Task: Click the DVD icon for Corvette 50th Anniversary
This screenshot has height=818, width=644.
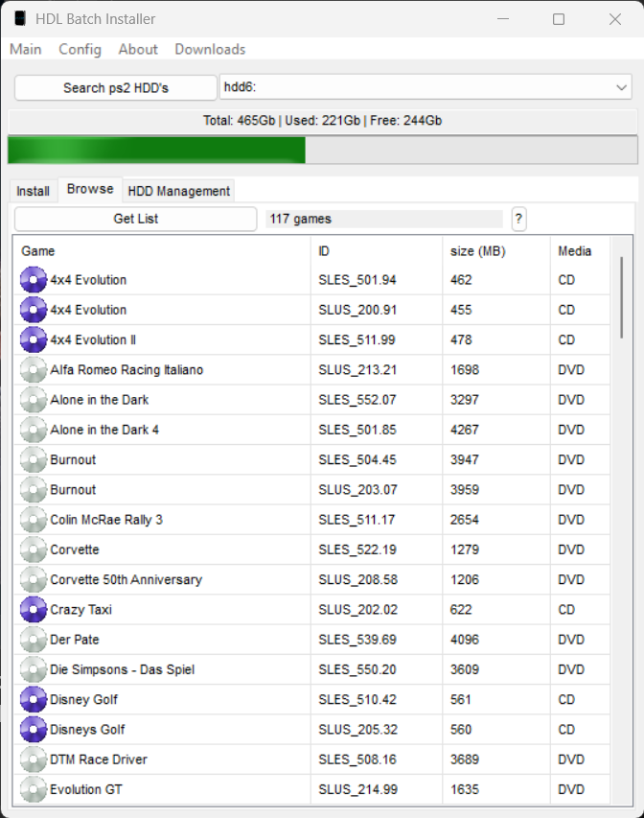Action: [34, 579]
